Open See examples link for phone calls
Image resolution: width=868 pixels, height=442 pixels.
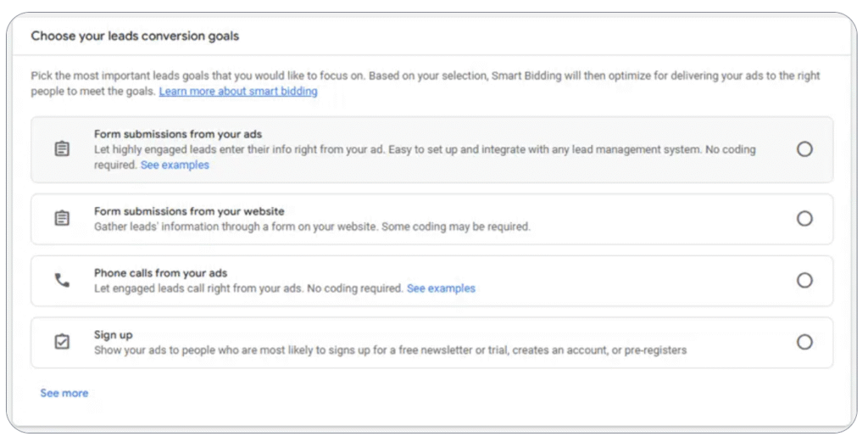click(x=441, y=288)
